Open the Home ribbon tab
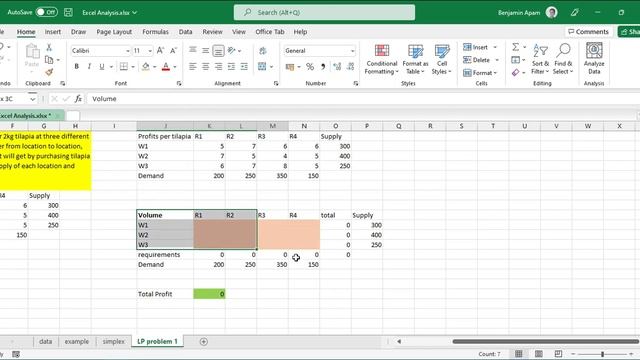The height and width of the screenshot is (360, 640). pyautogui.click(x=26, y=32)
